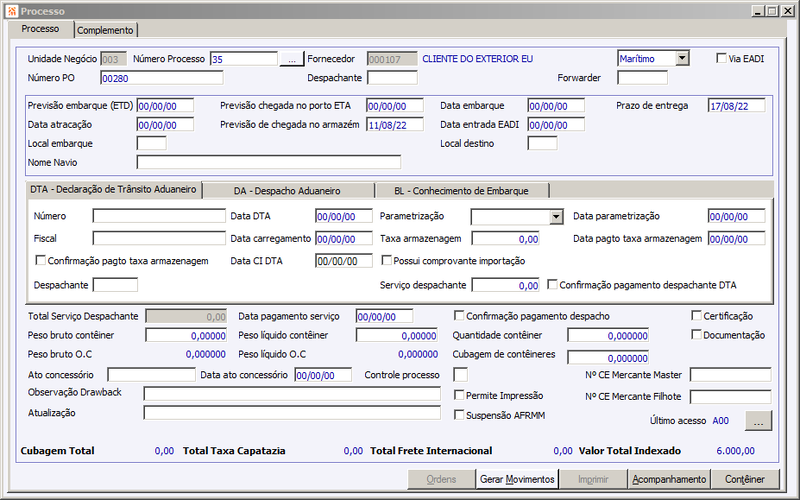Click the ellipsis button next to Último acesso

tap(758, 421)
